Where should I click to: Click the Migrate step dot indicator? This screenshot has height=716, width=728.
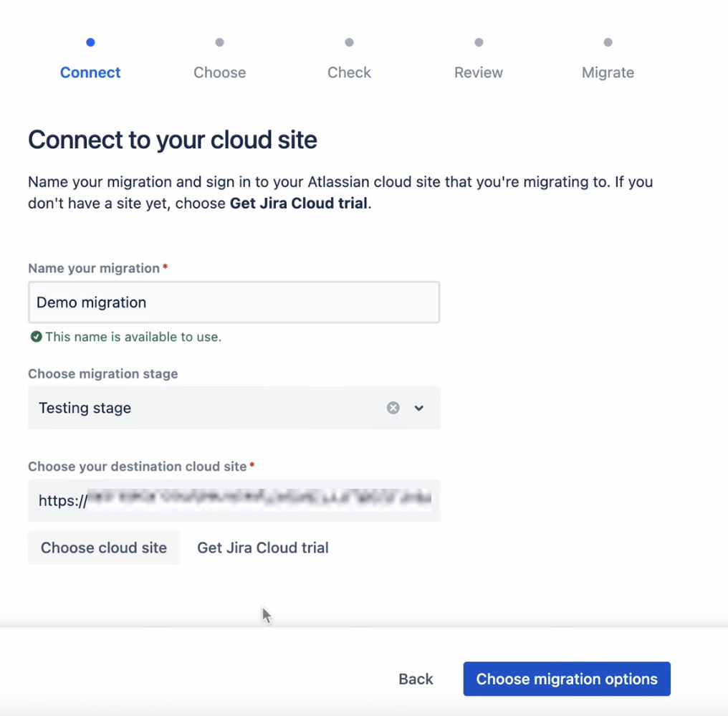608,42
